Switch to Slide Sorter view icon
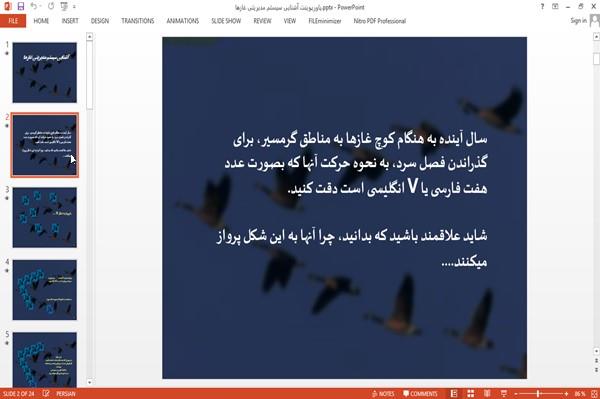This screenshot has height=399, width=600. click(471, 394)
